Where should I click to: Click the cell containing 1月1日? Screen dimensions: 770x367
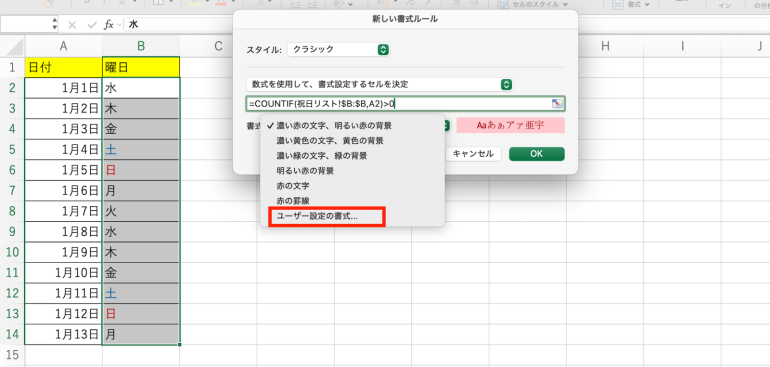point(63,88)
